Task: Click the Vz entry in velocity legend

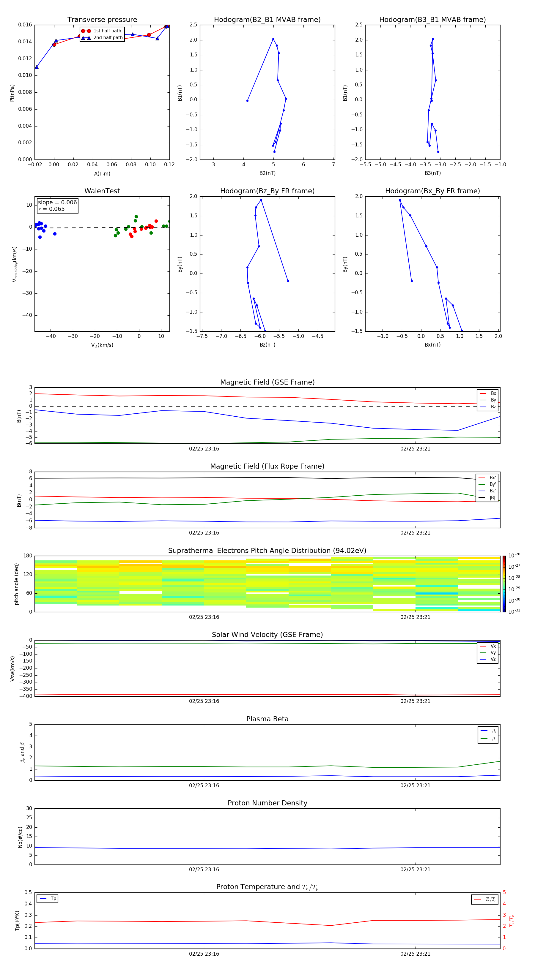Action: pos(488,659)
